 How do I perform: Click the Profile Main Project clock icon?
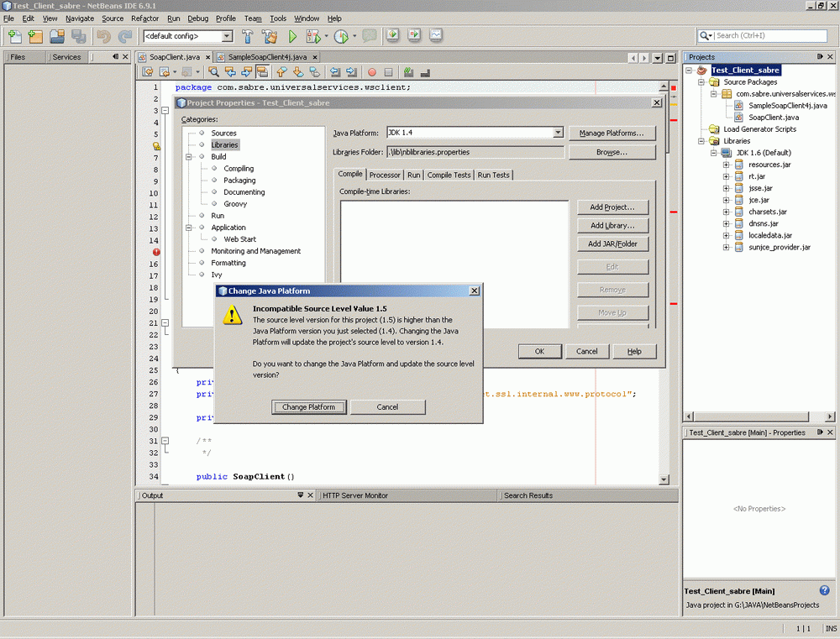(341, 36)
